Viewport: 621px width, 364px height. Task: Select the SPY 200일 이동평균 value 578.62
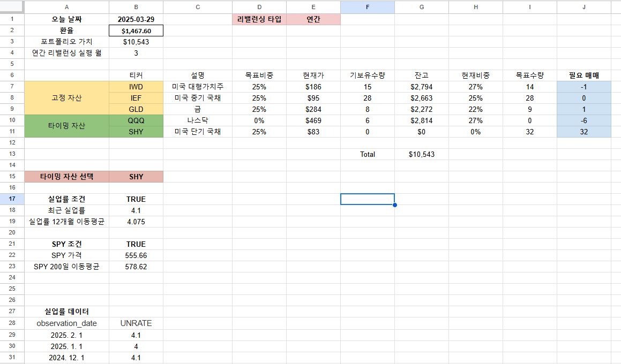point(136,267)
